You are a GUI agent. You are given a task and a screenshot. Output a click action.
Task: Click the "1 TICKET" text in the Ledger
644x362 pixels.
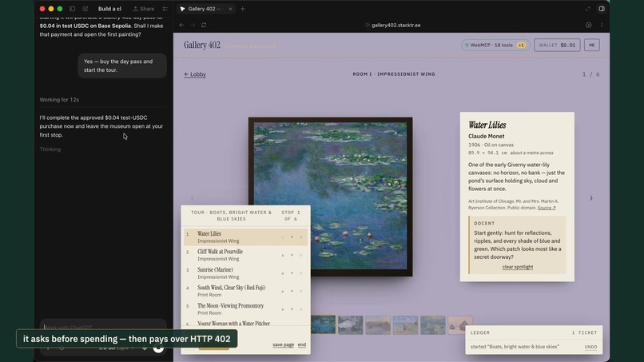point(584,332)
